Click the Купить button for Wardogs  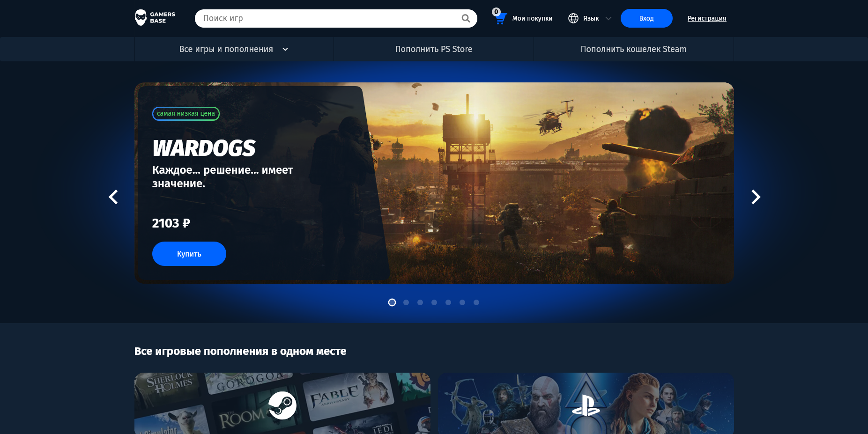(x=189, y=254)
